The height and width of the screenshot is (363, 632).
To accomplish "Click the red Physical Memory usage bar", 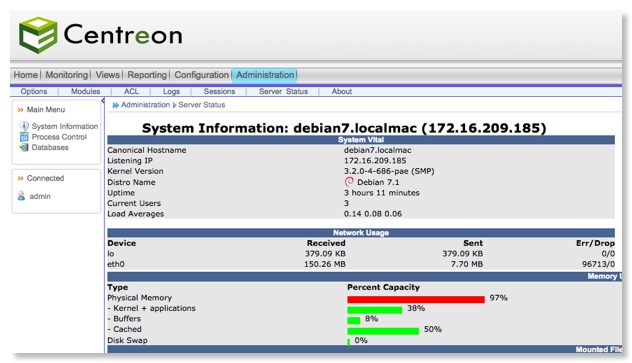I will pos(416,299).
